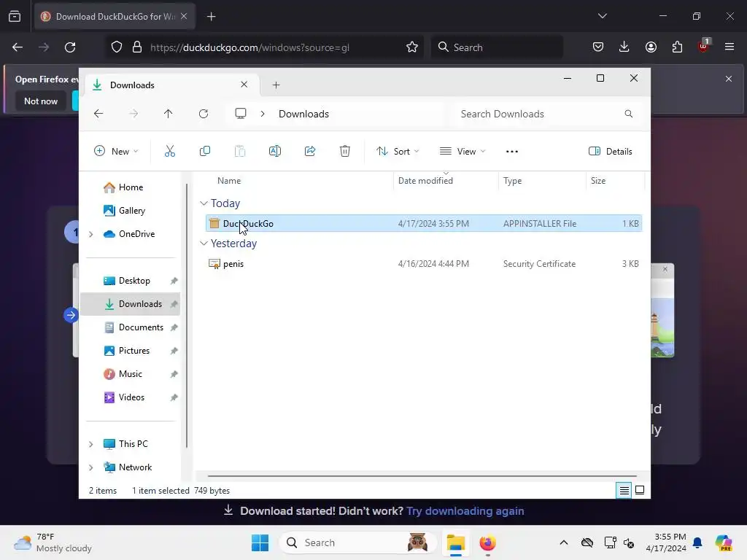Viewport: 747px width, 560px height.
Task: Expand the Network tree node
Action: pyautogui.click(x=91, y=467)
